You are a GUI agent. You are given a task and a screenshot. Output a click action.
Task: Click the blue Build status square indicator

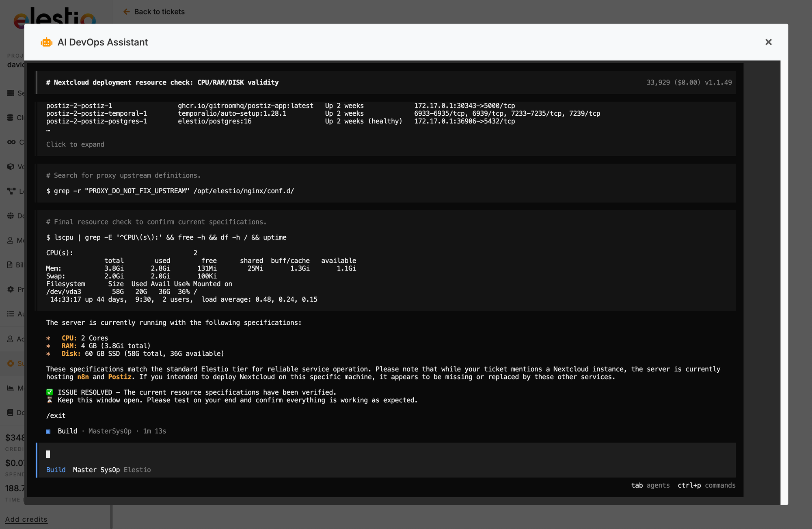pyautogui.click(x=48, y=431)
